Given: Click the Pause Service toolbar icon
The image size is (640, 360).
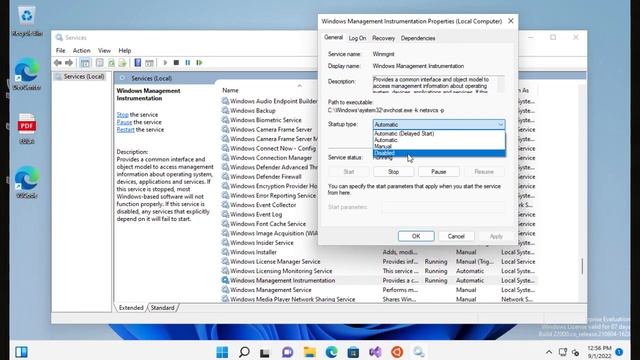Looking at the screenshot, I should point(188,63).
